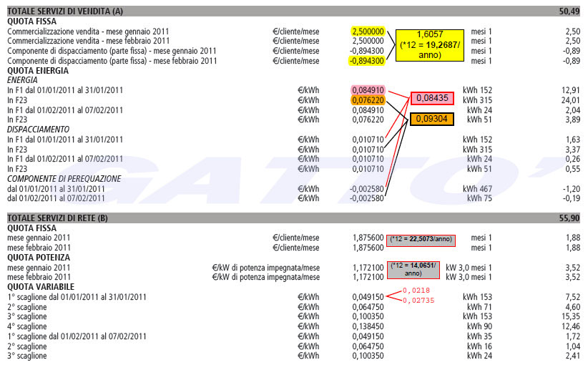Select perequazione row "dal 01/02/2011 al 07/02/2011"

(56, 198)
